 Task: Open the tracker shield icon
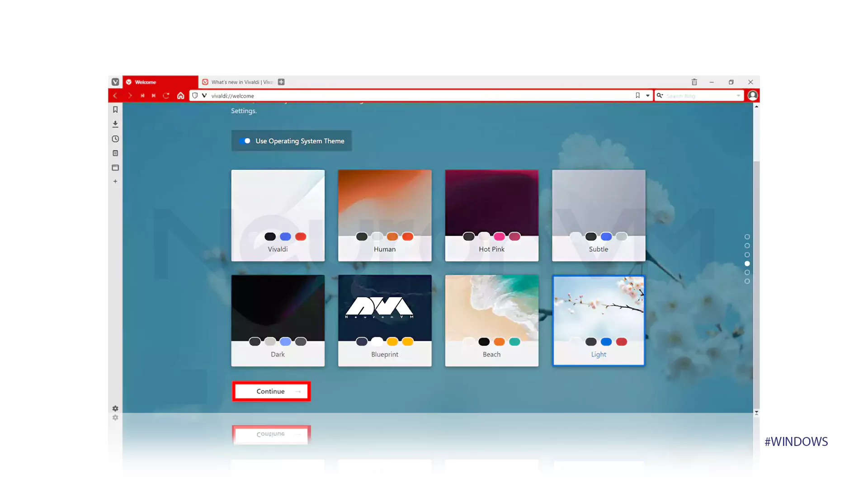click(x=195, y=96)
